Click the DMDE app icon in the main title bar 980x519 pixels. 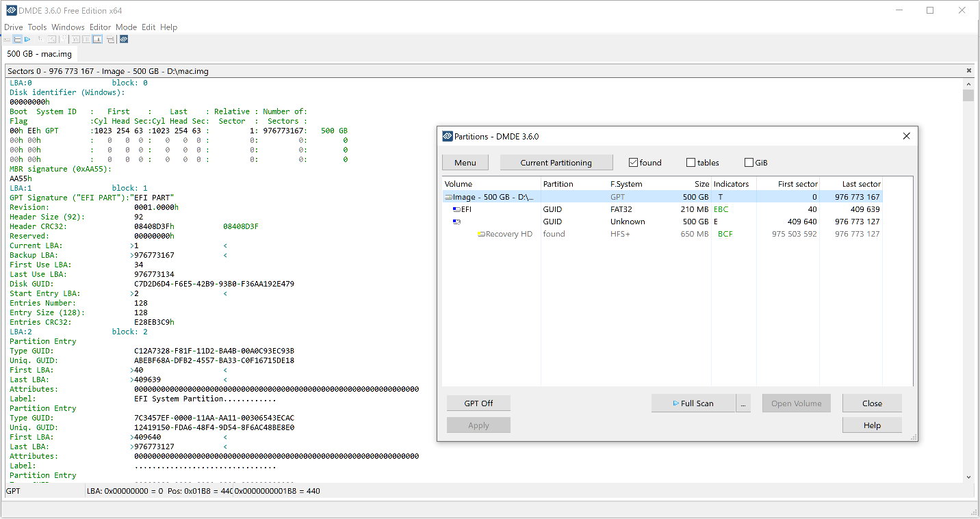(x=11, y=11)
